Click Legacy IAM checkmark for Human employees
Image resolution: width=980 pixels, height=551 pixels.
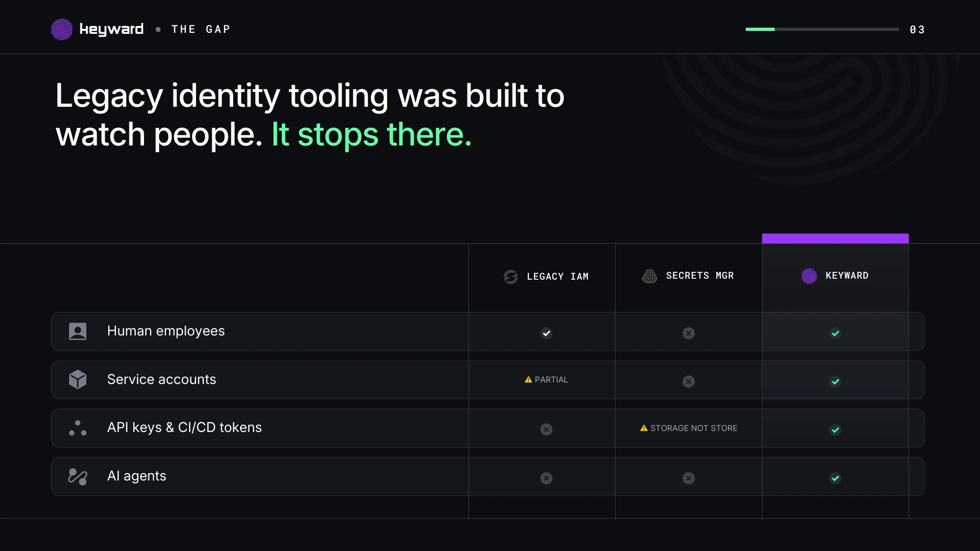[546, 333]
